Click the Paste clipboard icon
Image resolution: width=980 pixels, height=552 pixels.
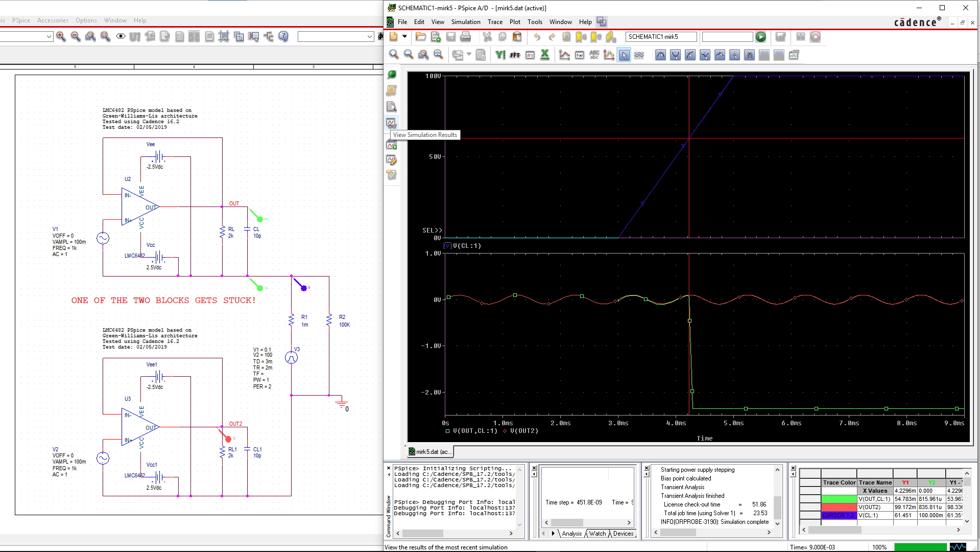tap(517, 37)
